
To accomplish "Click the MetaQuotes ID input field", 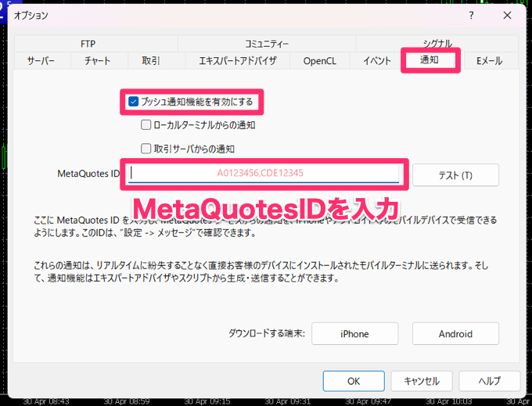I will pyautogui.click(x=264, y=174).
